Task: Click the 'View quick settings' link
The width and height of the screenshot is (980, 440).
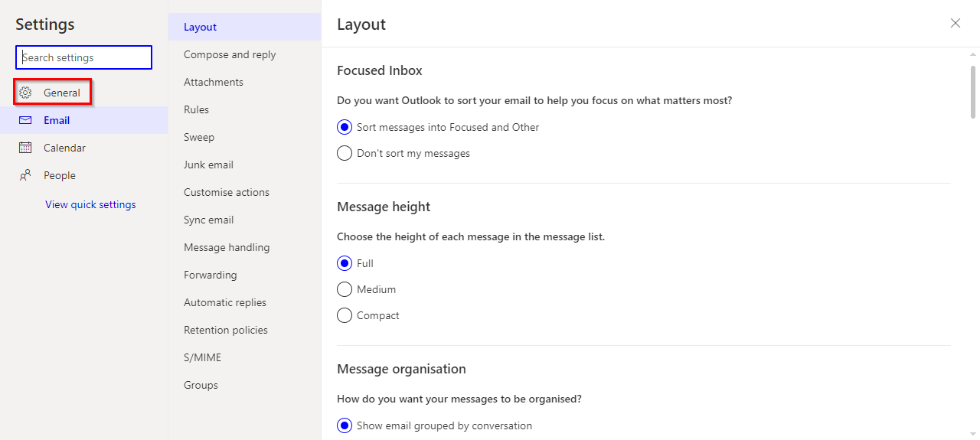Action: pos(90,204)
